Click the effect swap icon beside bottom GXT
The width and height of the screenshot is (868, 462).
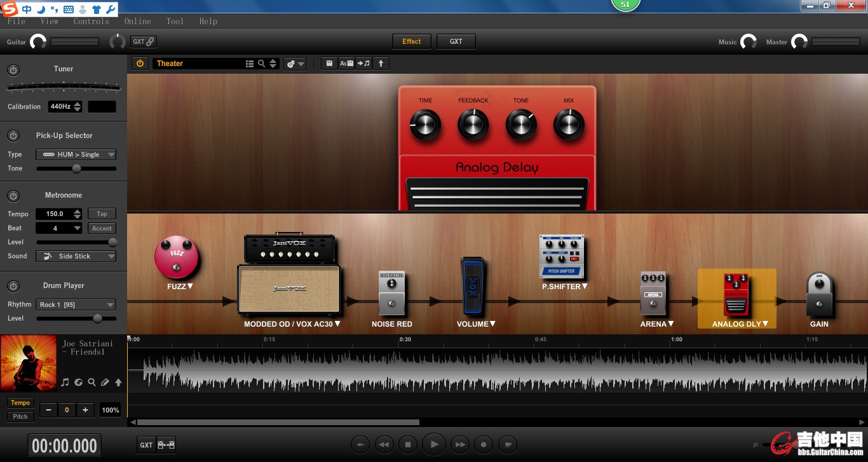166,445
